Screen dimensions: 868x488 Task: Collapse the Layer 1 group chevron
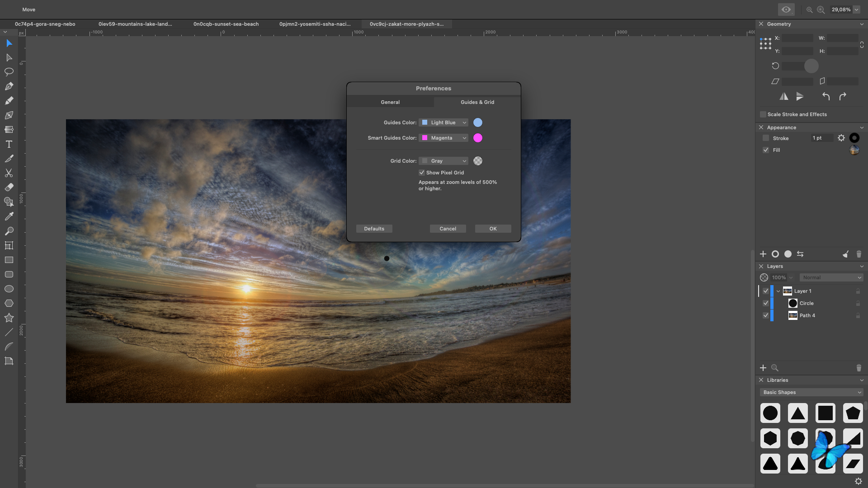click(x=778, y=291)
